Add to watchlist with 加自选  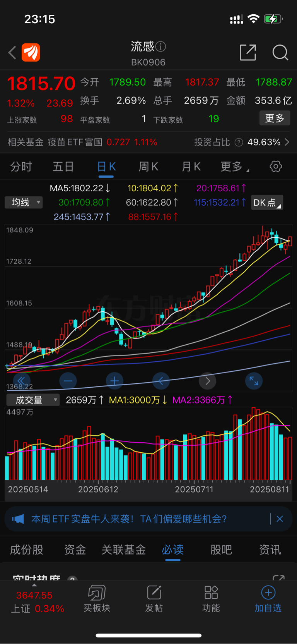(x=268, y=599)
